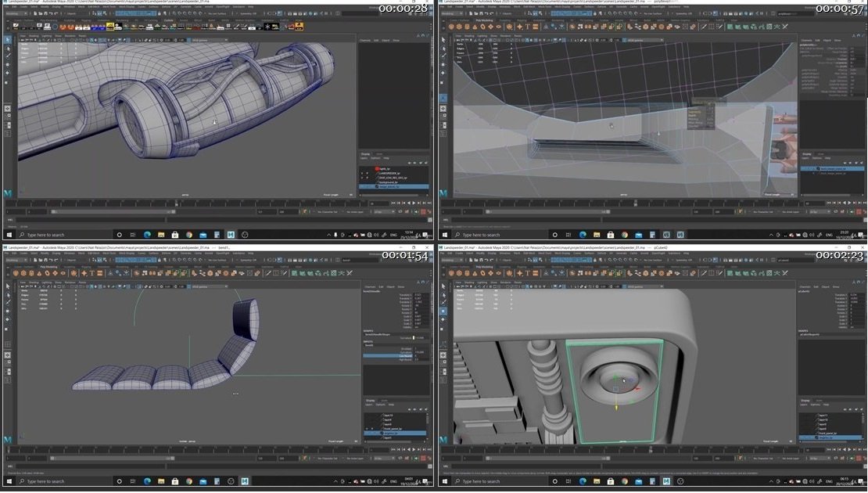The image size is (868, 493).
Task: Select highlighted layer row in 00:00:28 layer list
Action: [393, 187]
